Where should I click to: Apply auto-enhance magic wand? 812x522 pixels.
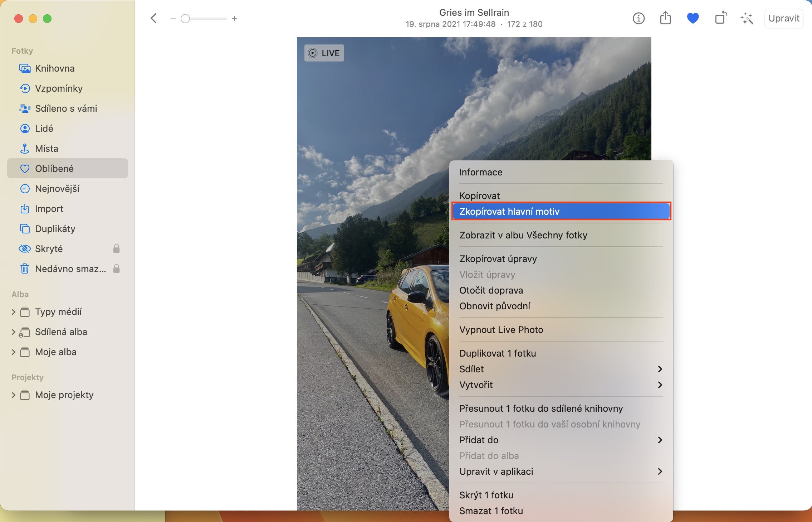747,18
